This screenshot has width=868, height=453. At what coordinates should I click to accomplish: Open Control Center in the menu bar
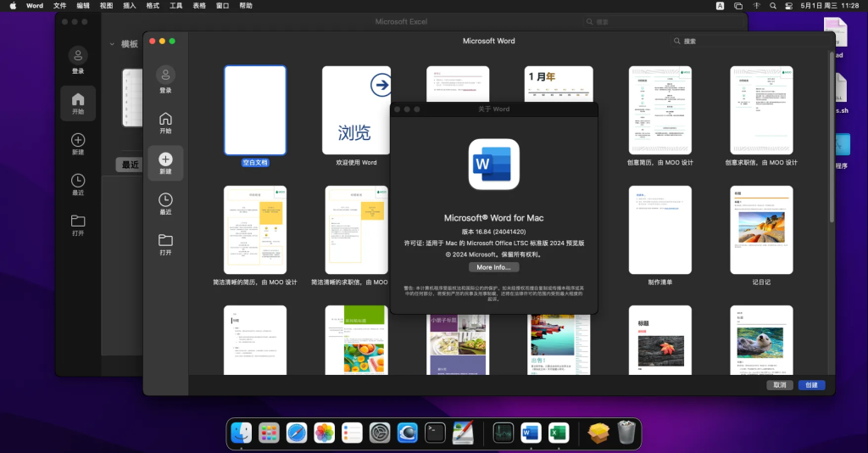789,6
